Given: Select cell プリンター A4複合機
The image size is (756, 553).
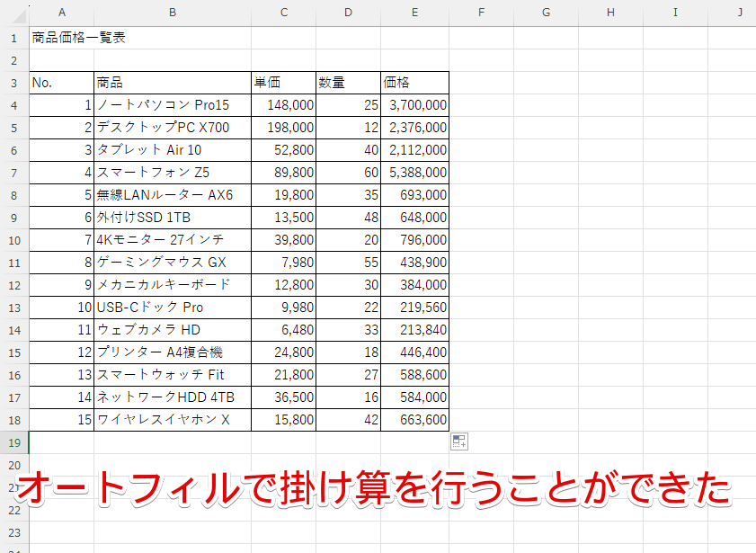Looking at the screenshot, I should (173, 352).
